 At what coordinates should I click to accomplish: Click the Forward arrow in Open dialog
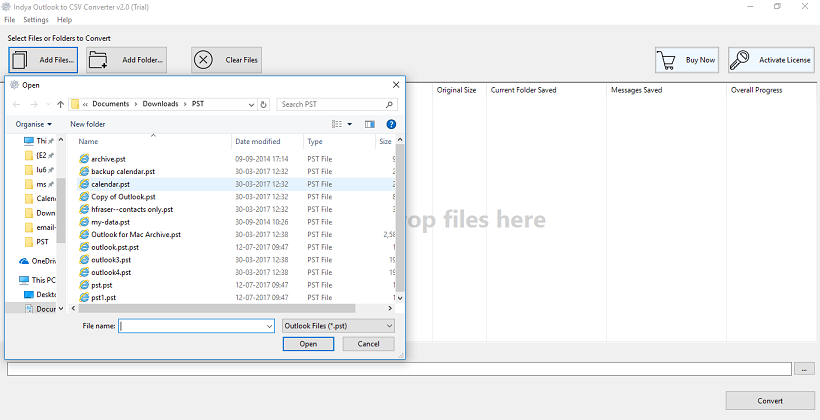(x=34, y=104)
